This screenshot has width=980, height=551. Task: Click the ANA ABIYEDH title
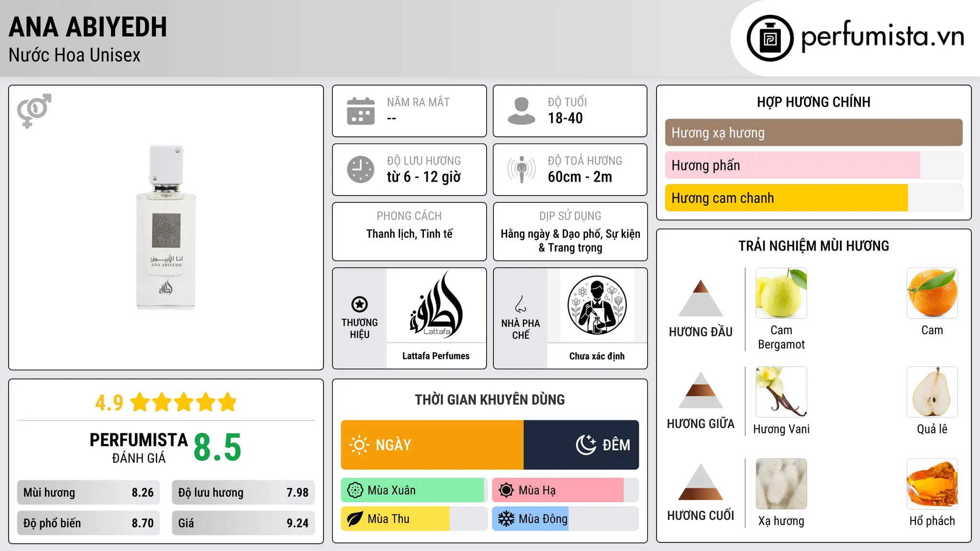88,27
